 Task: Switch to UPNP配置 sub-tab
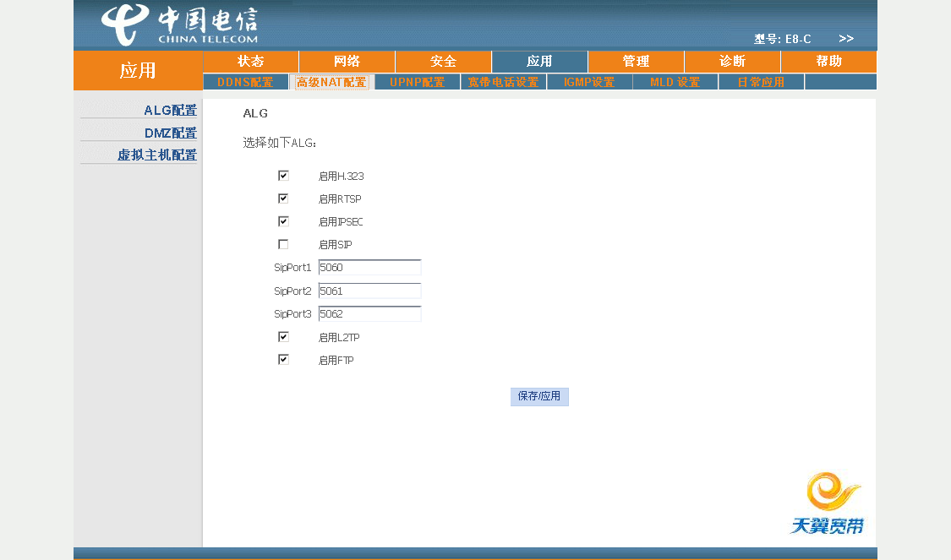point(418,82)
